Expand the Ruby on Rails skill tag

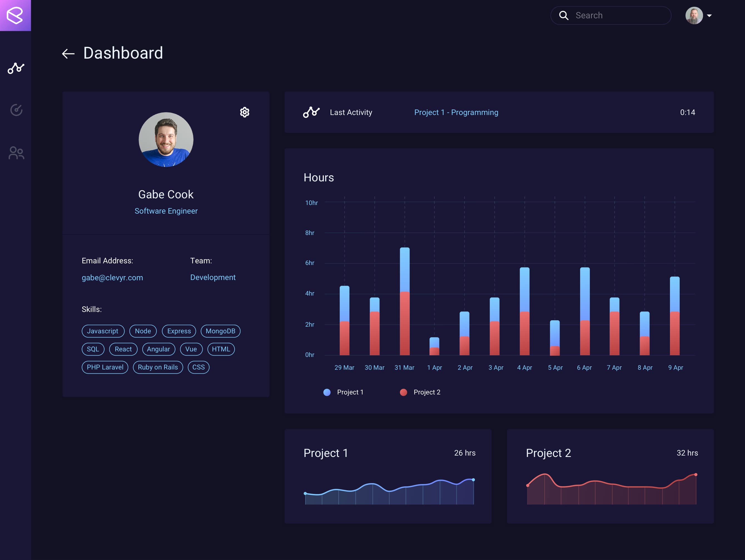(x=157, y=367)
